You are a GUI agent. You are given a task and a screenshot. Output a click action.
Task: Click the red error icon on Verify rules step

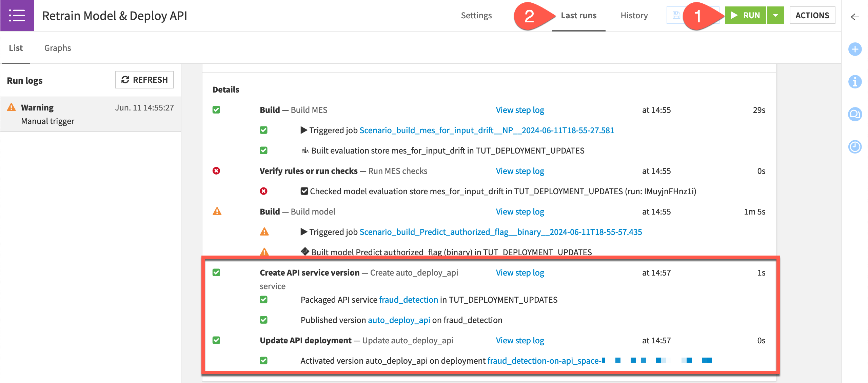coord(217,171)
